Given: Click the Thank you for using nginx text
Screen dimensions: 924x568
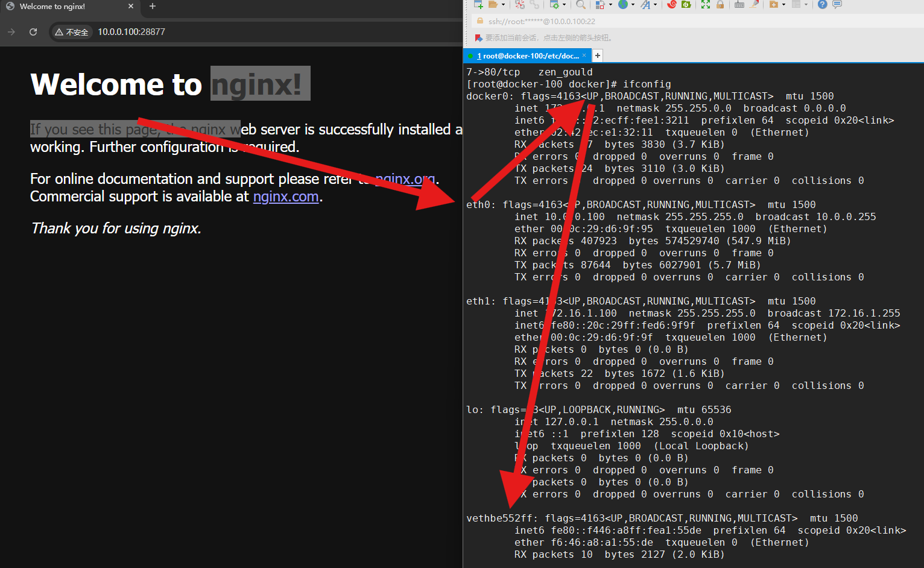Looking at the screenshot, I should point(116,229).
